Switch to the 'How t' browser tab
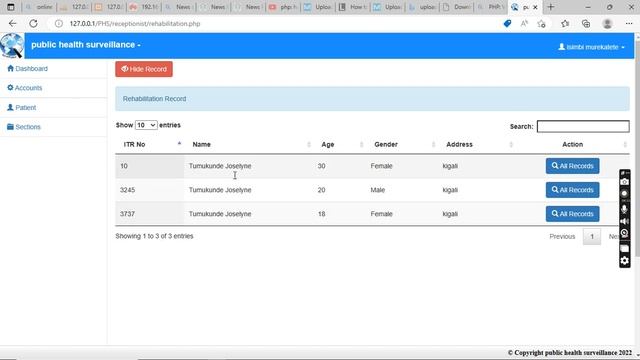Viewport: 640px width, 360px height. (353, 7)
